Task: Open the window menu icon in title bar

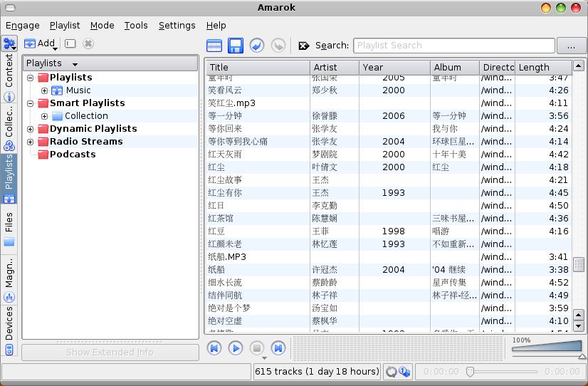Action: point(11,8)
